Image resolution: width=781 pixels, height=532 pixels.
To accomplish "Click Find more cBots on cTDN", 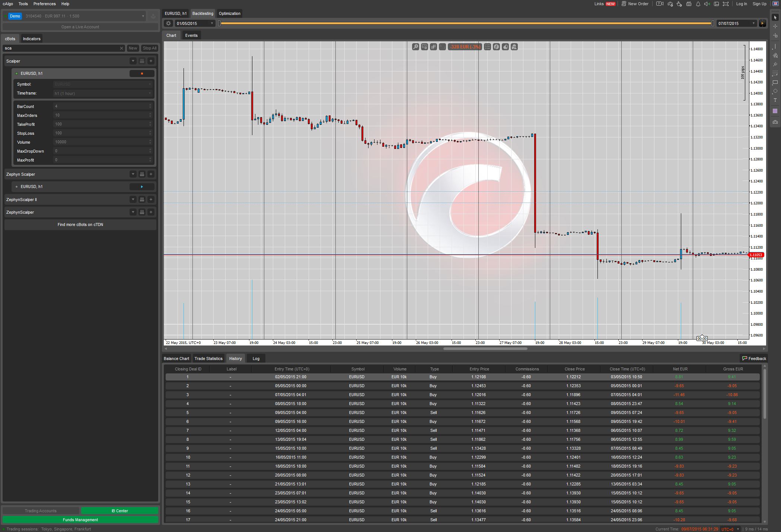I will click(x=80, y=225).
